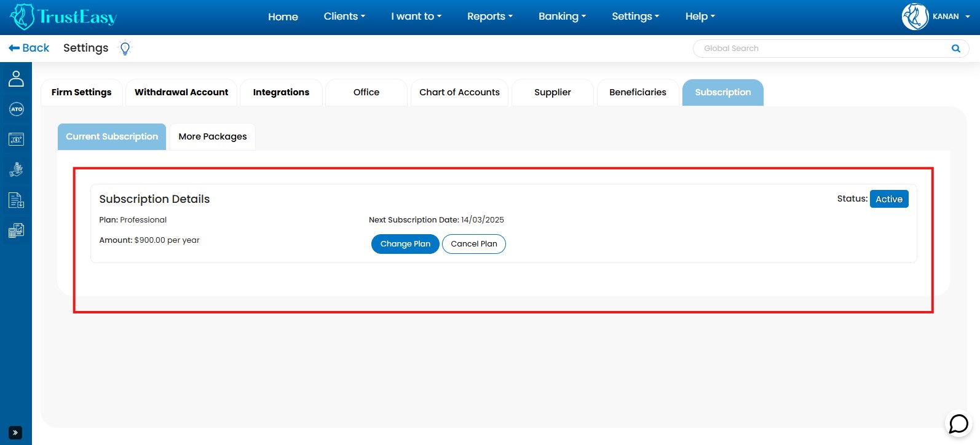Open the ATO sidebar icon
The image size is (980, 445).
click(16, 109)
